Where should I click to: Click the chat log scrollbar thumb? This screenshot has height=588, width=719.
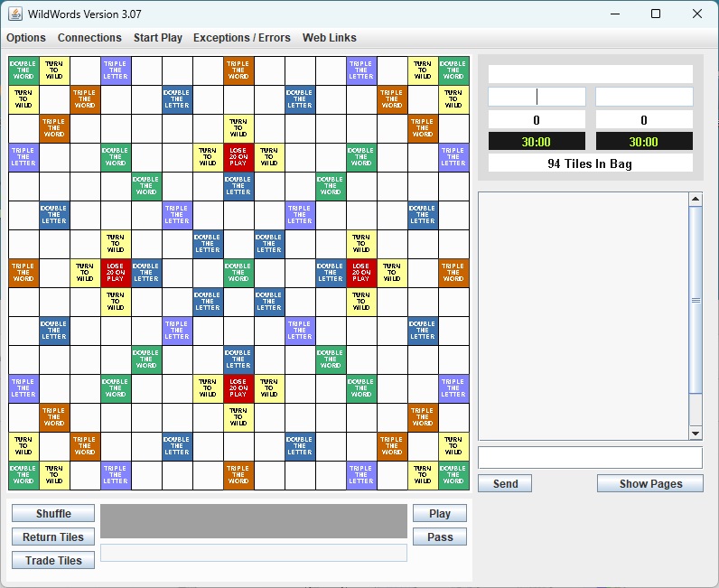tap(696, 300)
